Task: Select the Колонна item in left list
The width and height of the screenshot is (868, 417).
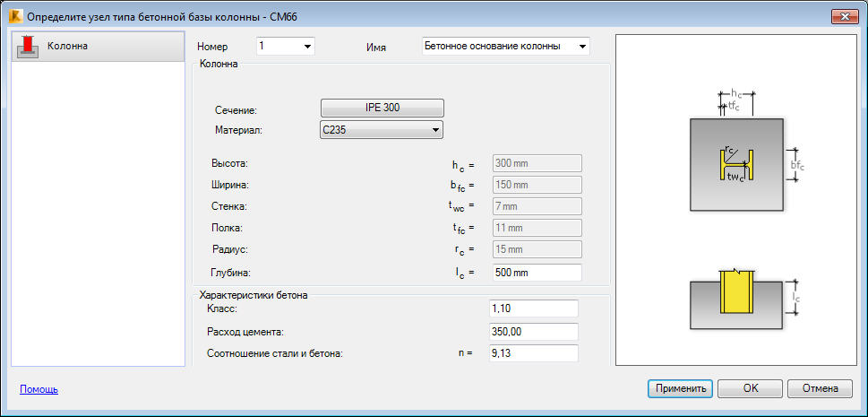Action: click(x=98, y=47)
